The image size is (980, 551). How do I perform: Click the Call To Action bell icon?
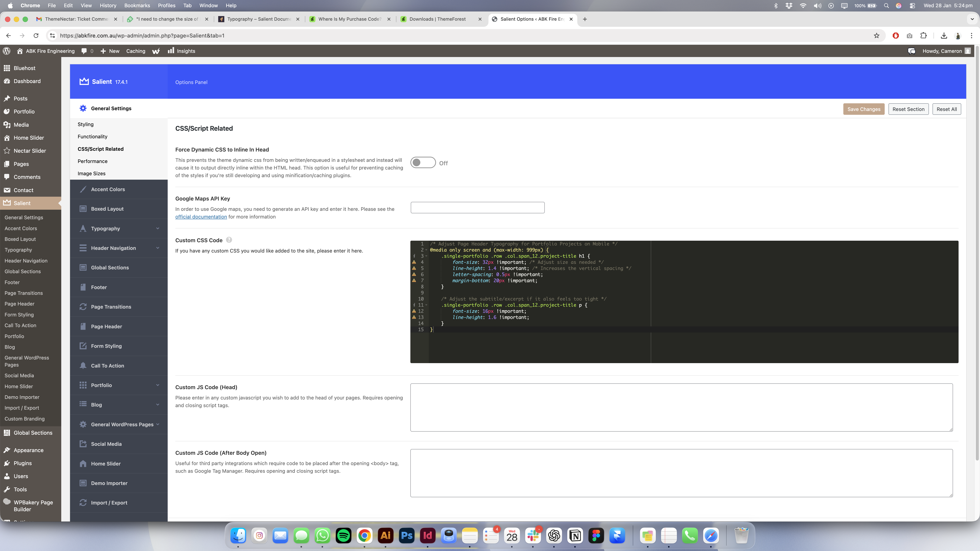[x=83, y=366]
